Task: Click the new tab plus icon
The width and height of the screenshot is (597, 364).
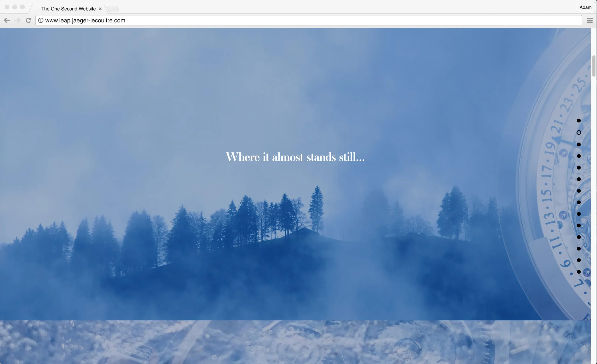Action: 112,9
